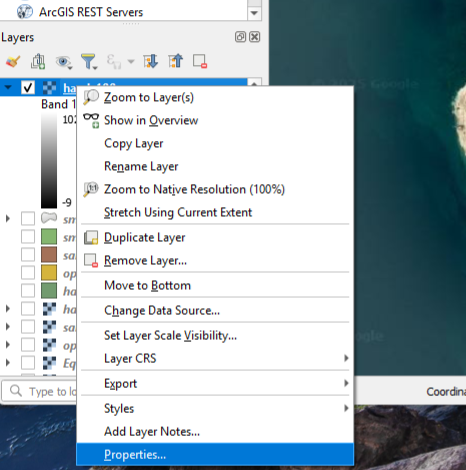Click Expand All layers icon
The height and width of the screenshot is (470, 466).
point(150,61)
